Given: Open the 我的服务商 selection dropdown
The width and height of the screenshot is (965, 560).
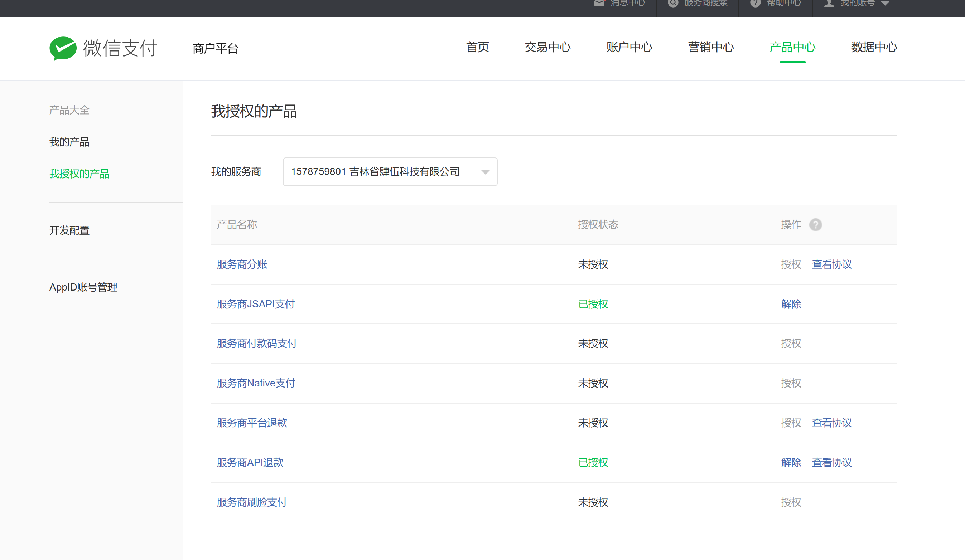Looking at the screenshot, I should [x=390, y=172].
